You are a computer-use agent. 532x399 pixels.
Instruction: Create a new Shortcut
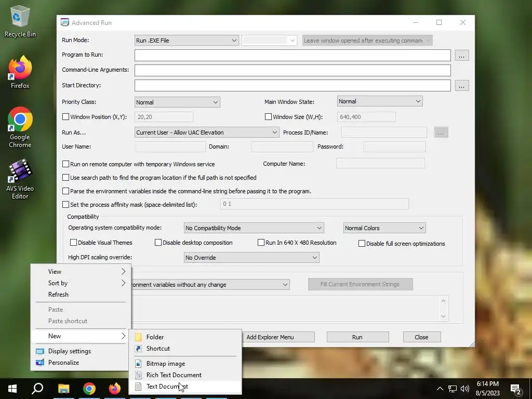[x=185, y=349]
